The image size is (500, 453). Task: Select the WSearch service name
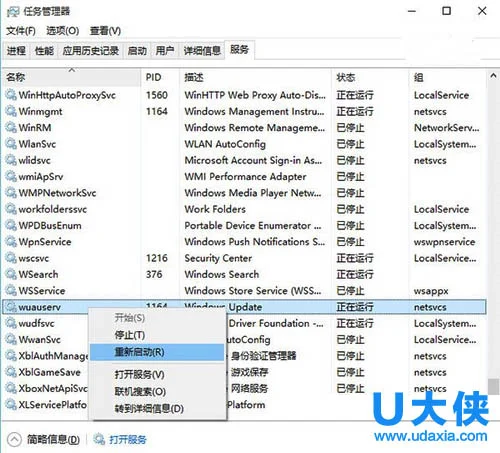(38, 275)
